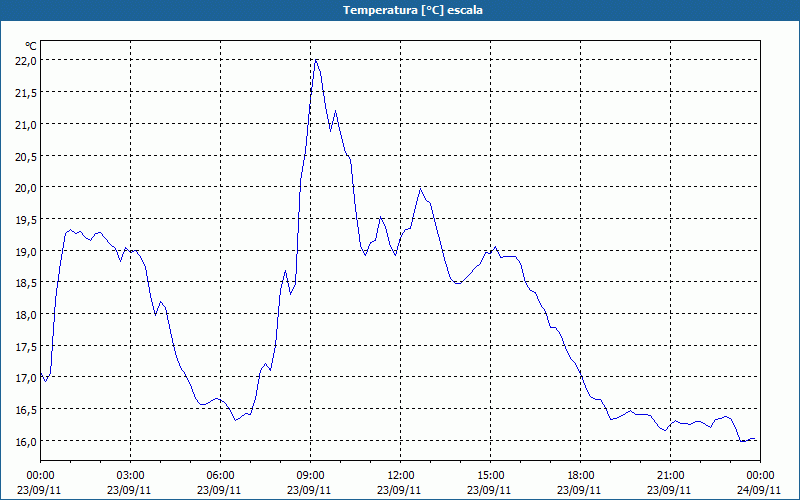Click the °C unit label
The image size is (800, 500).
[x=31, y=46]
